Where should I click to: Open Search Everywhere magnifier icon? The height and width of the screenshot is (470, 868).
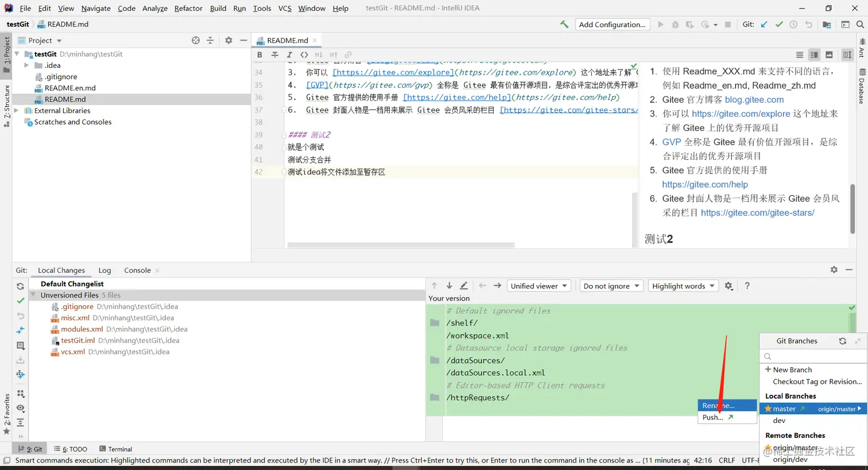tap(860, 24)
